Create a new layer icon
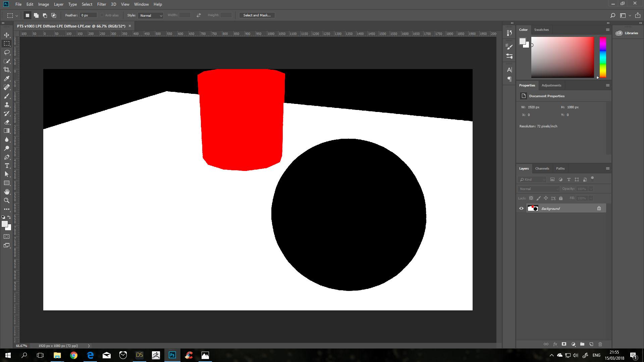Viewport: 644px width, 362px height. [x=591, y=344]
